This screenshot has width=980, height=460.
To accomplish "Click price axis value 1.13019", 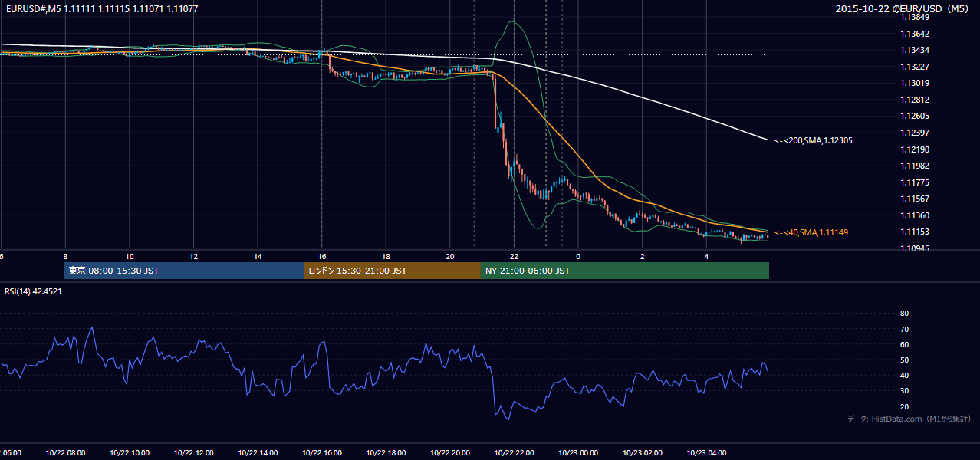I will point(915,83).
